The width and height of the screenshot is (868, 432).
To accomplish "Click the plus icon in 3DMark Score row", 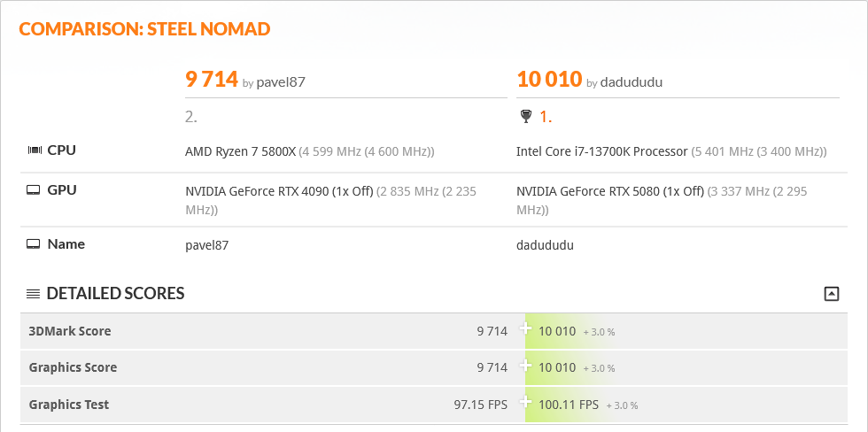I will pyautogui.click(x=525, y=329).
